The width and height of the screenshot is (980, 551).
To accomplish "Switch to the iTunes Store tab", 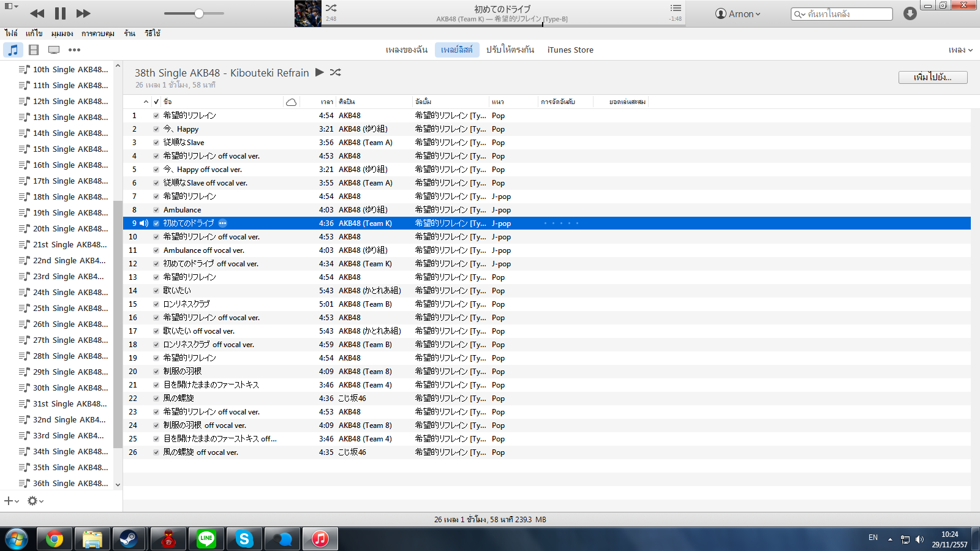I will (x=570, y=50).
